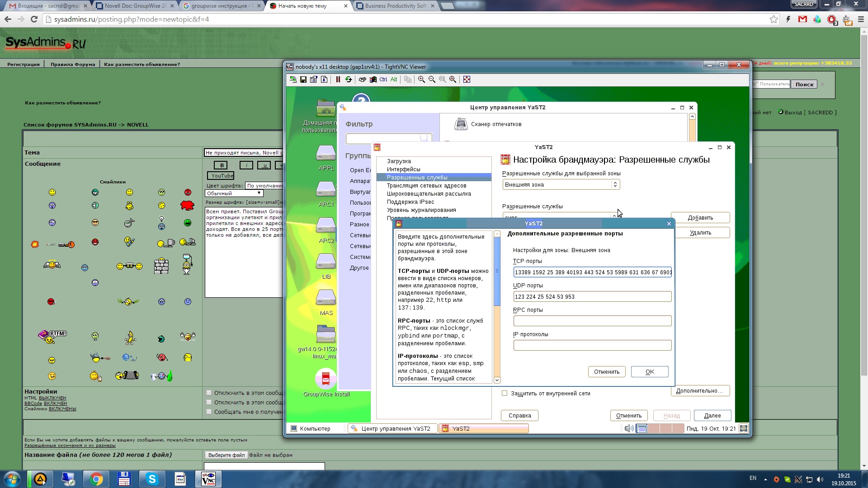Select 'Интерфейсы' in firewall settings list

click(403, 169)
